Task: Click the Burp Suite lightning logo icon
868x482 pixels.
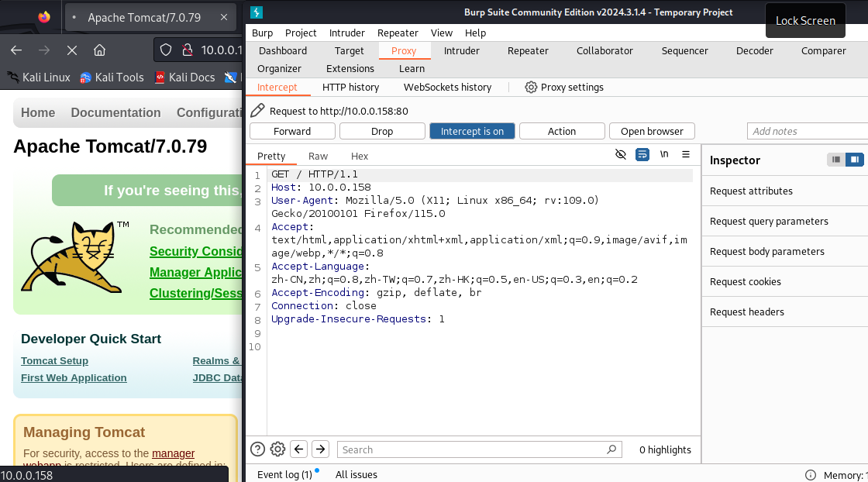Action: (x=257, y=12)
